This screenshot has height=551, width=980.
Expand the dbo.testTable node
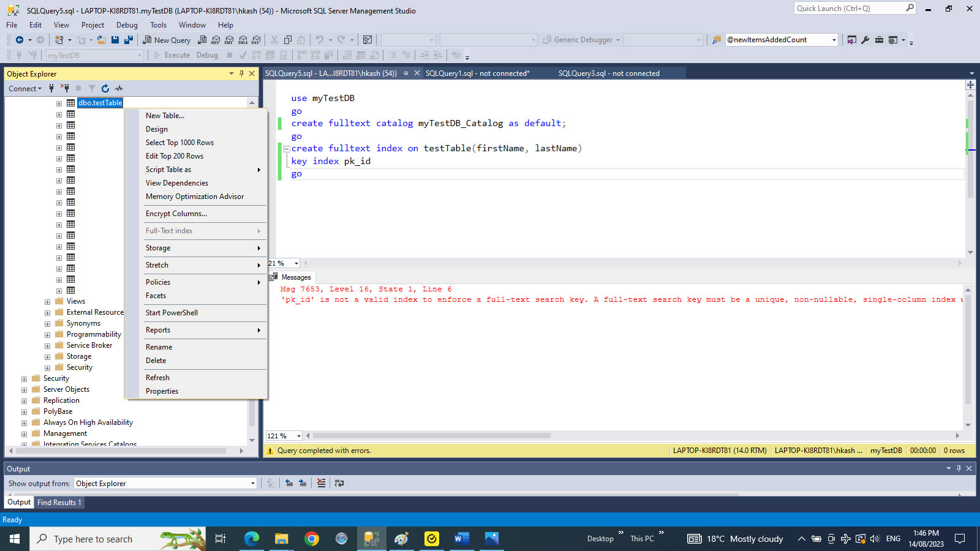(59, 103)
